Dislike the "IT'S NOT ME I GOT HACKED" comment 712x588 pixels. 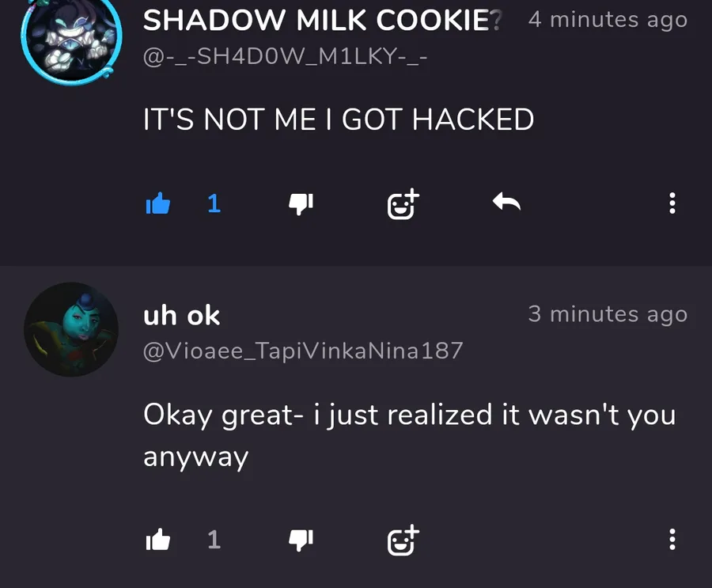click(301, 203)
